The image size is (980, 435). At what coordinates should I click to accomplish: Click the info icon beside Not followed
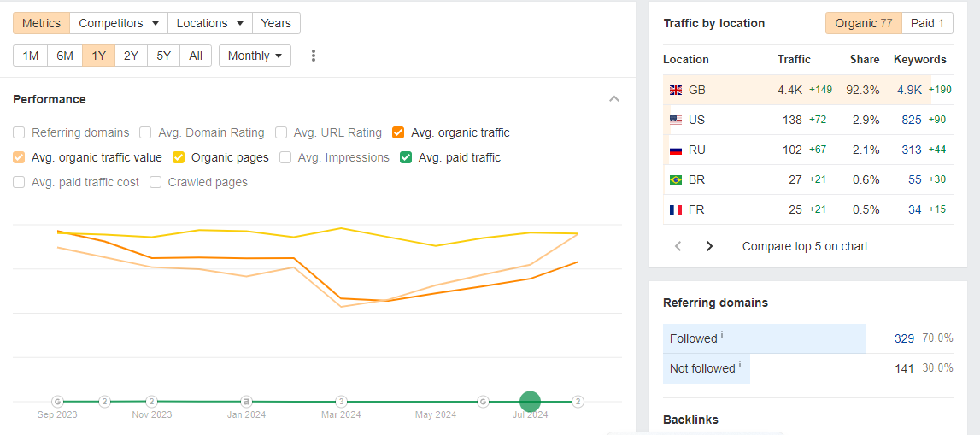click(740, 365)
